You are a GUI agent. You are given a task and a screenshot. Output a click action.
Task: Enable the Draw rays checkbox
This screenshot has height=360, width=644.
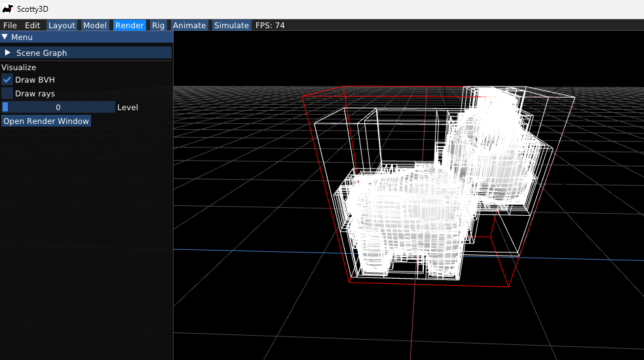point(7,94)
